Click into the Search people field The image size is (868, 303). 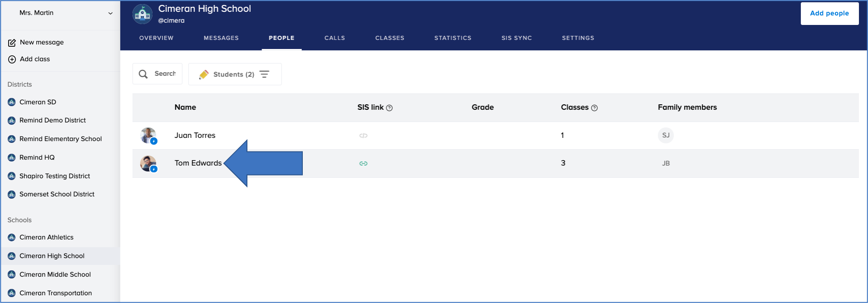point(164,74)
